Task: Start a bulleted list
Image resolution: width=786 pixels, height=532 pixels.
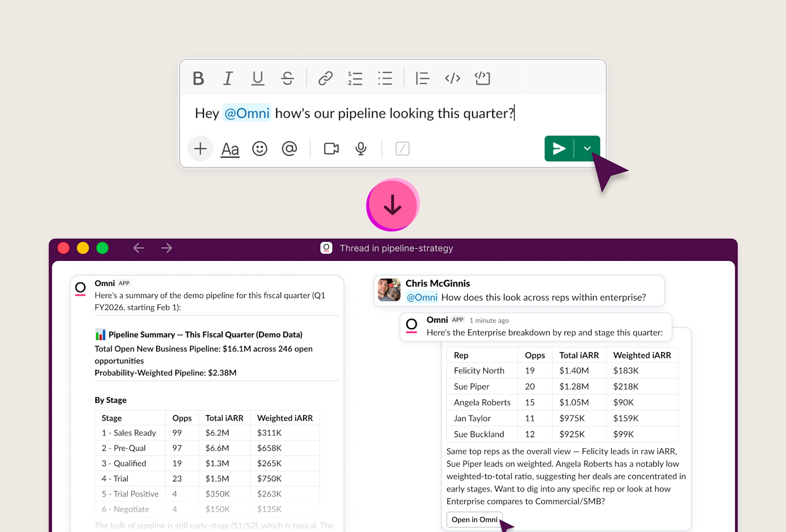Action: (385, 78)
